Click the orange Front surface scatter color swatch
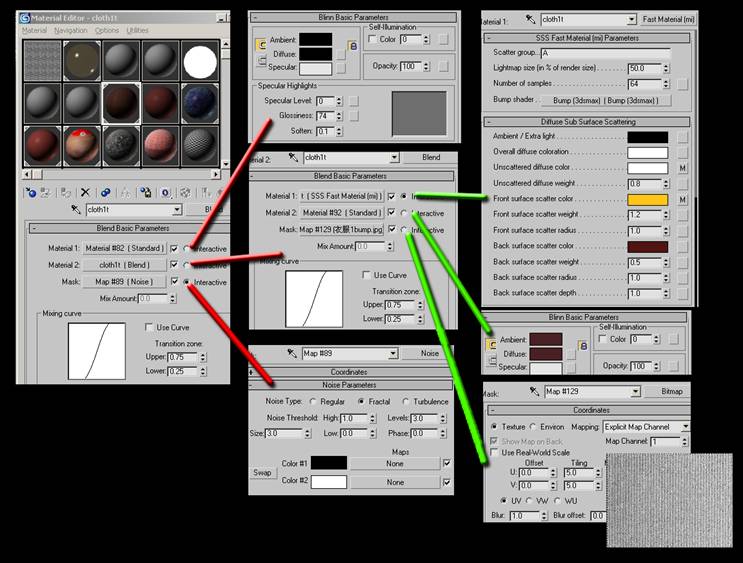Screen dimensions: 743x563 [x=647, y=200]
